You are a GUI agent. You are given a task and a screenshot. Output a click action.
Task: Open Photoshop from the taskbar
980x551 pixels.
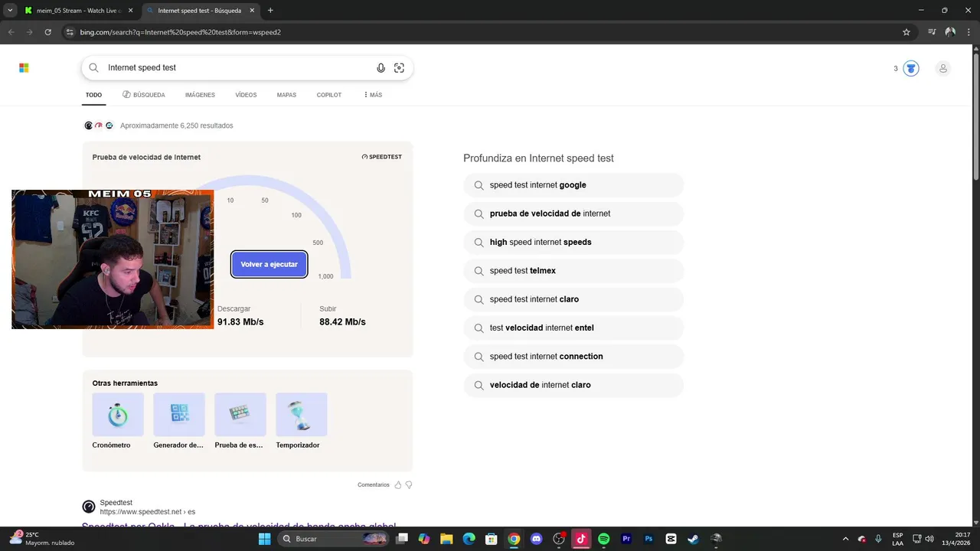coord(648,539)
